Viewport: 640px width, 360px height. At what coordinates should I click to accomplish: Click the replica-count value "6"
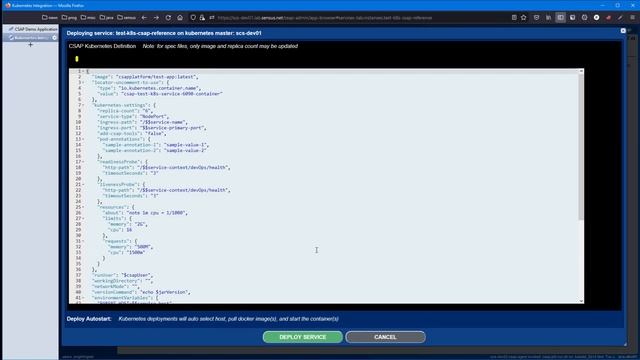tap(147, 111)
